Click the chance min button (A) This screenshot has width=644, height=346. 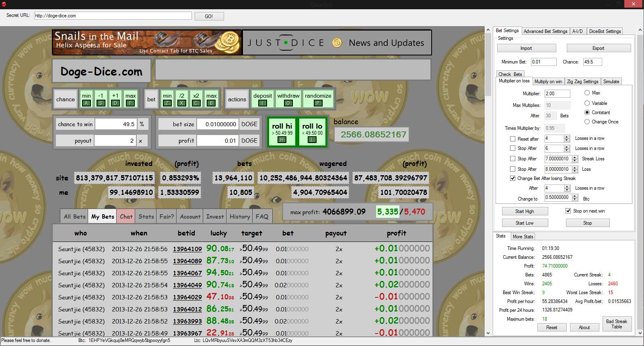coord(86,99)
